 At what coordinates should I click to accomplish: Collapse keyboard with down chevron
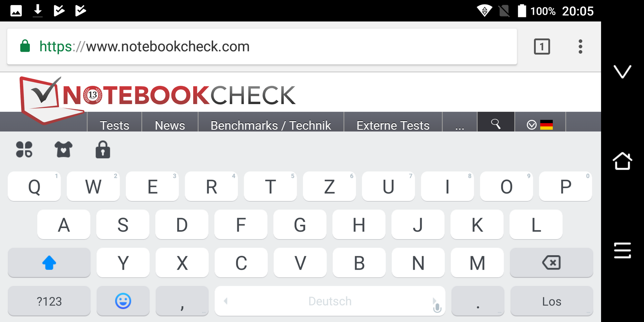pos(622,71)
